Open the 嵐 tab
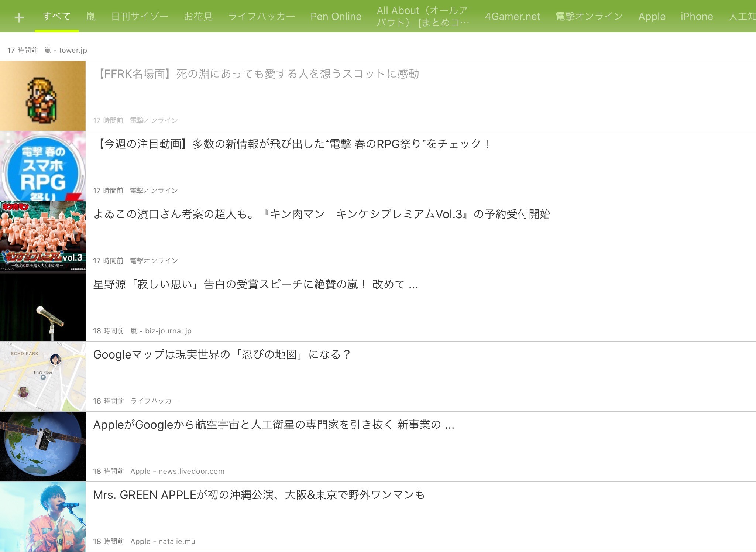 [x=91, y=16]
